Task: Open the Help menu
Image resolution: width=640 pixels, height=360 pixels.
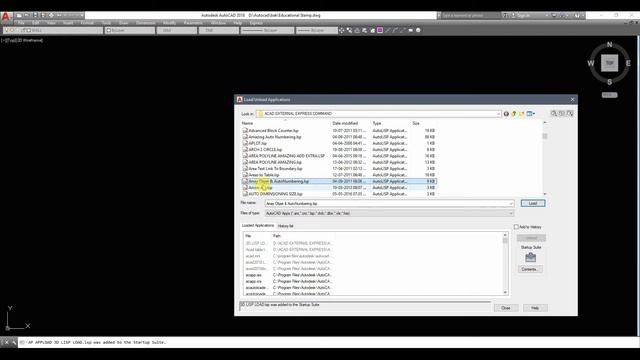Action: (238, 23)
